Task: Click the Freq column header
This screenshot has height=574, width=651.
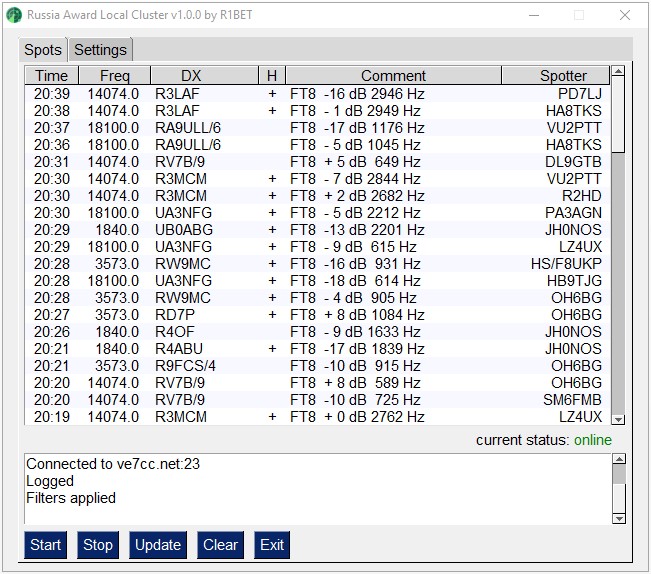Action: tap(114, 76)
